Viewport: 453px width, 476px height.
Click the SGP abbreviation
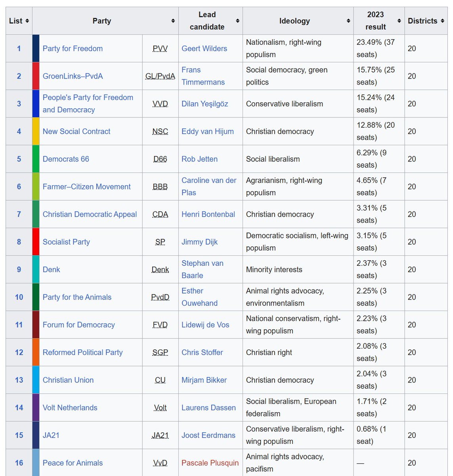coord(160,352)
